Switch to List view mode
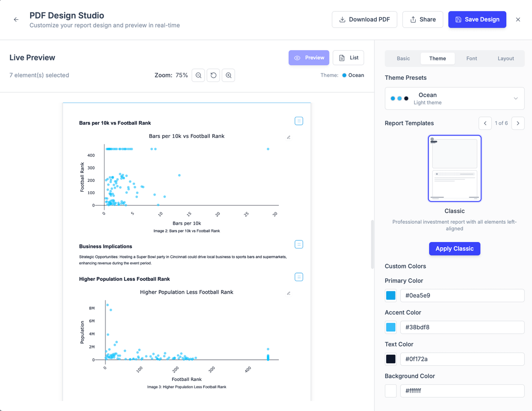Screen dimensions: 532x411 348,58
